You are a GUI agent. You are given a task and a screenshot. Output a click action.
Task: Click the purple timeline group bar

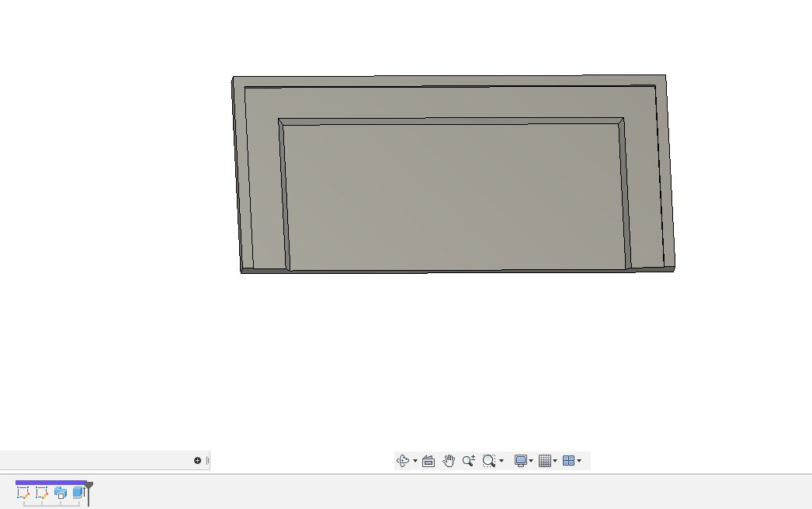click(x=50, y=483)
